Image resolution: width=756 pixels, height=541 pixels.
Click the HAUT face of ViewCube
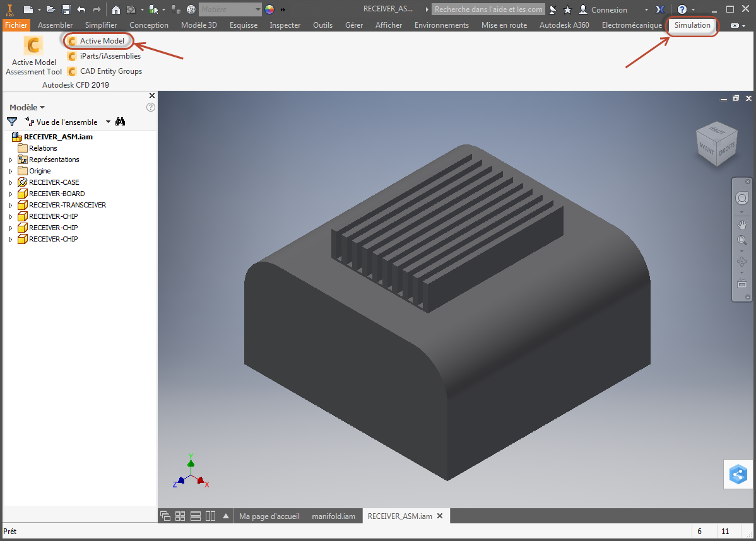tap(717, 131)
